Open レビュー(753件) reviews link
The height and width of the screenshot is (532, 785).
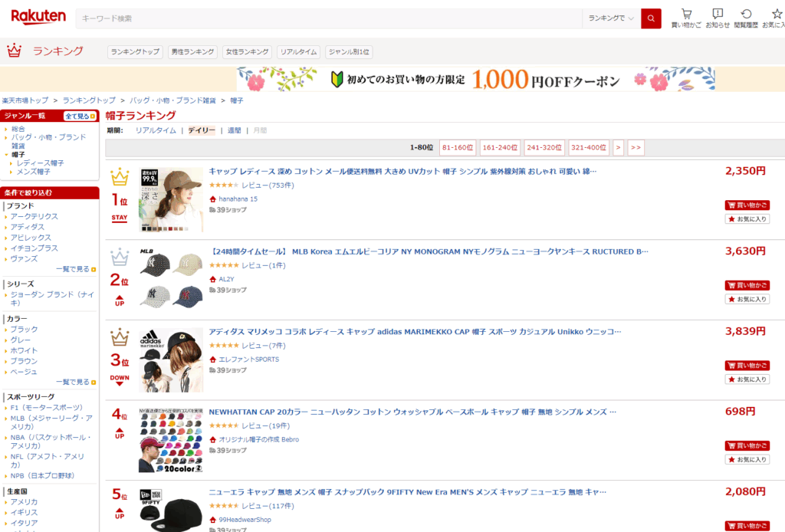tap(268, 186)
